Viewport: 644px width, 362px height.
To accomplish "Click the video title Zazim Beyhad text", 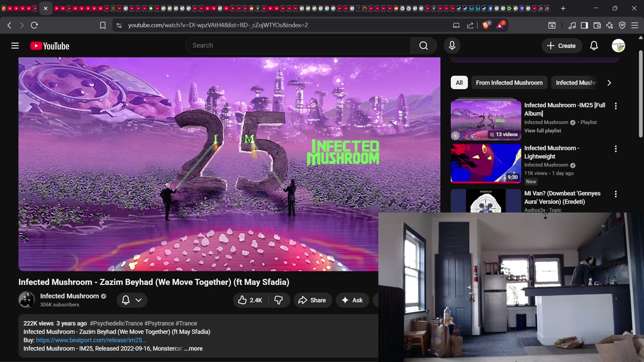I will [154, 282].
